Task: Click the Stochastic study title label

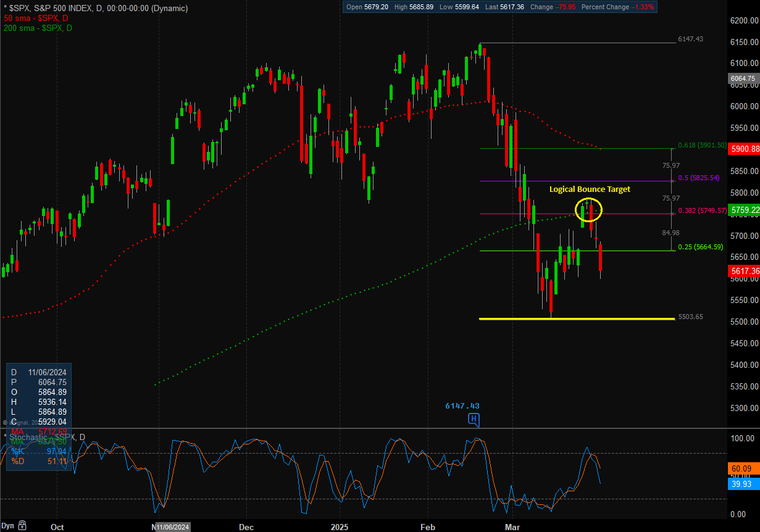Action: [46, 437]
